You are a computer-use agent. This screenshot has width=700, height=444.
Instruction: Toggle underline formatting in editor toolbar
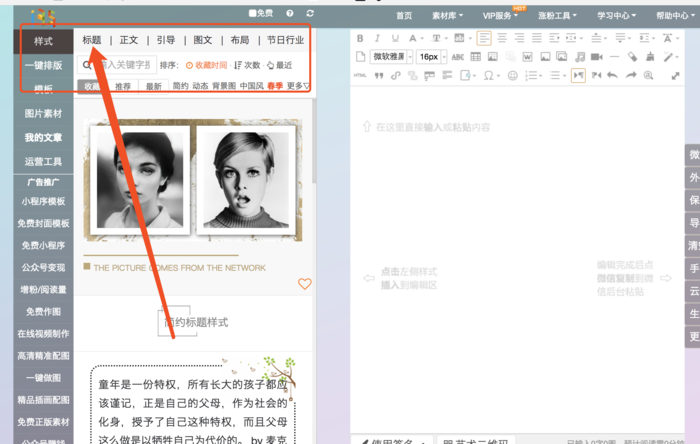click(395, 38)
